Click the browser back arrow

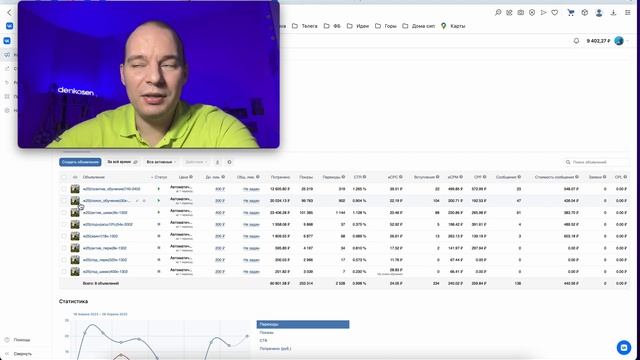click(x=9, y=13)
